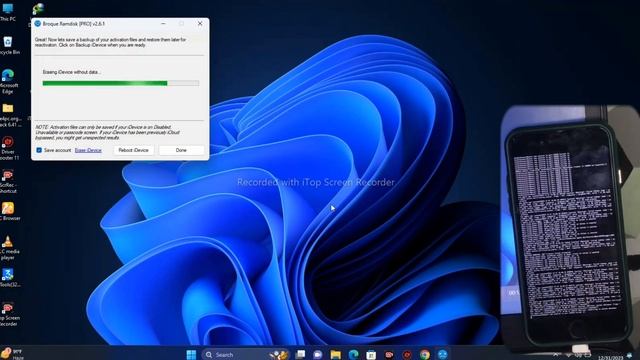
Task: Open the red circle recorder taskbar icon
Action: [407, 354]
